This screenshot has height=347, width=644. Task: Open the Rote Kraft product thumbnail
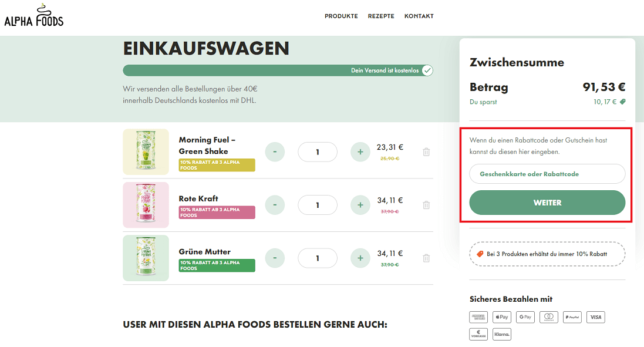click(146, 205)
